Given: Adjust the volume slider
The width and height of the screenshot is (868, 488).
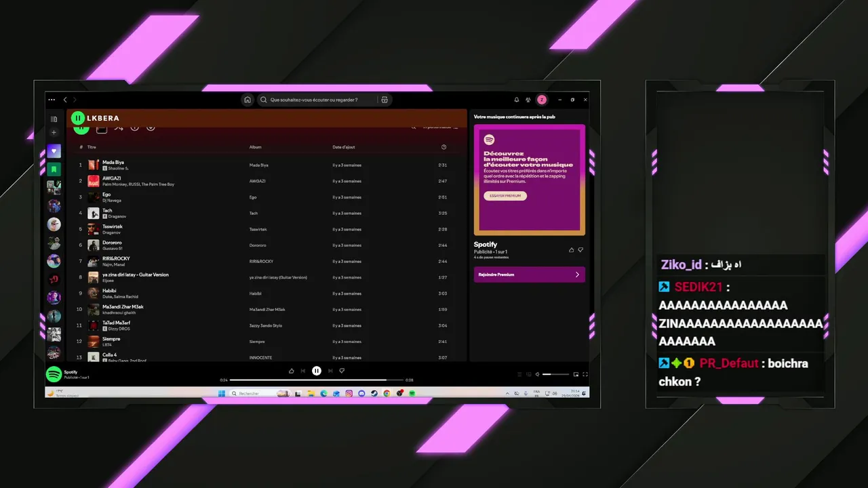Looking at the screenshot, I should pos(556,374).
